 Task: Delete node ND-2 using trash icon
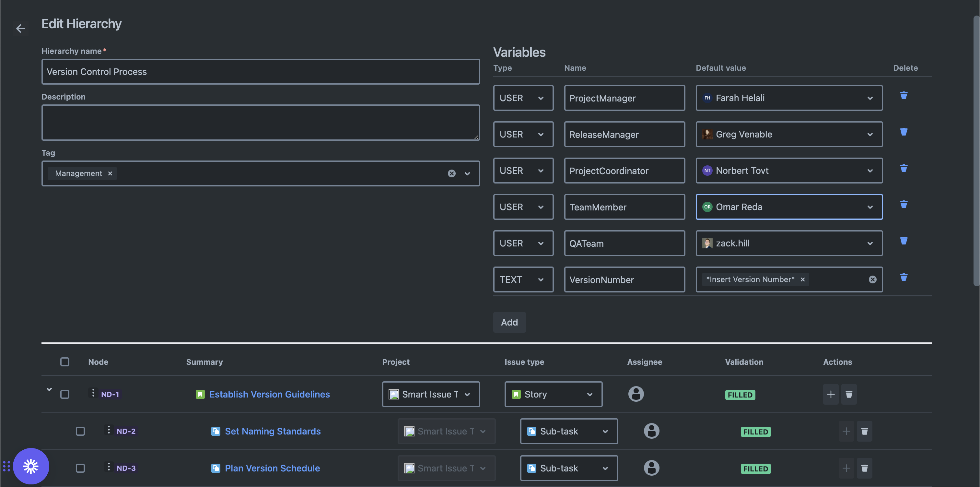click(864, 431)
